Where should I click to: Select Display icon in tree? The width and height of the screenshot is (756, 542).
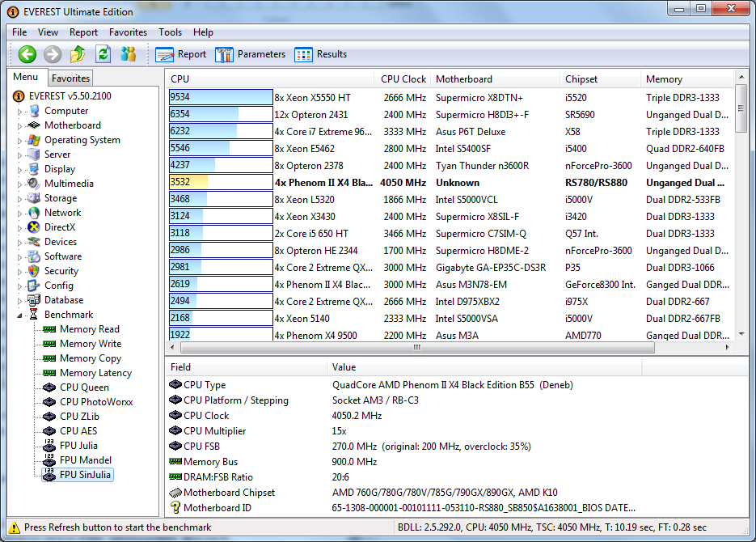[34, 169]
